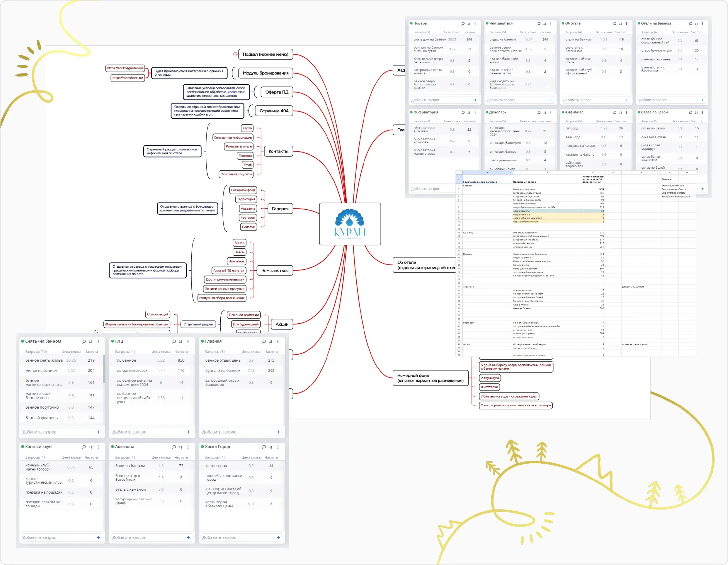728x565 pixels.
Task: Click the sort icon in the Хаски Город card
Action: (271, 447)
